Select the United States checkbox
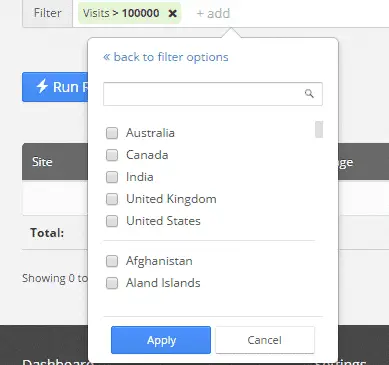This screenshot has height=365, width=389. coord(112,221)
